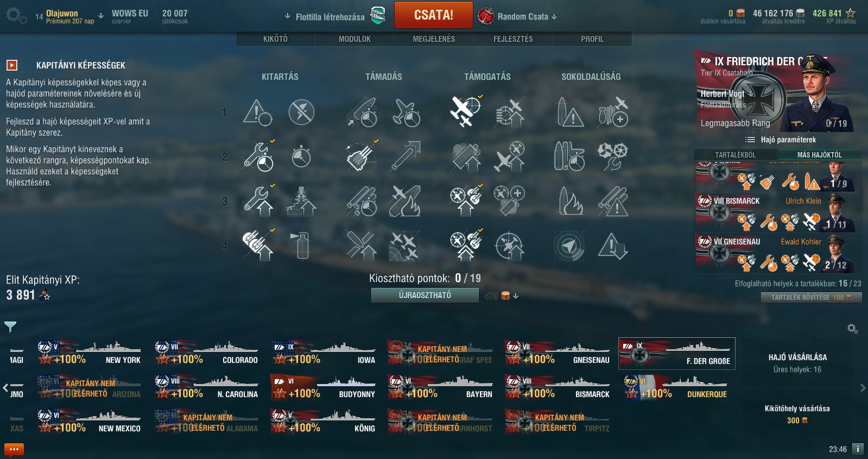Click the info icon next to the clock
Screen dimensions: 868x459
click(858, 449)
